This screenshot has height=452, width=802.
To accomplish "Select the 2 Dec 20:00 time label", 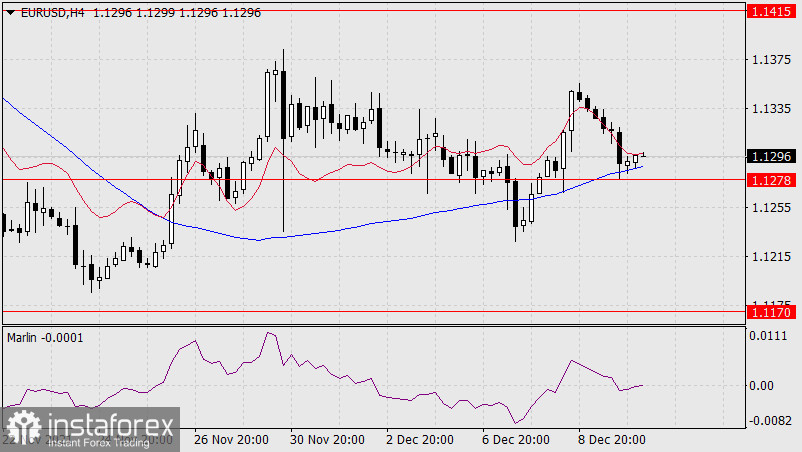I will coord(420,440).
